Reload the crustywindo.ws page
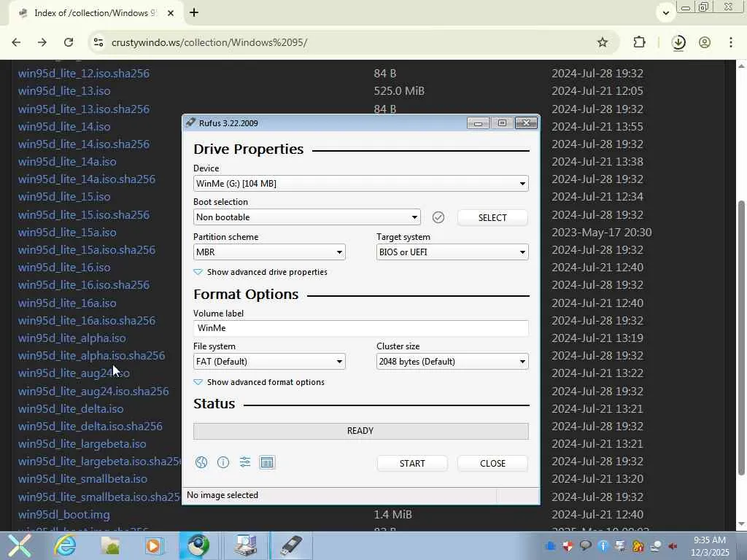 click(69, 42)
